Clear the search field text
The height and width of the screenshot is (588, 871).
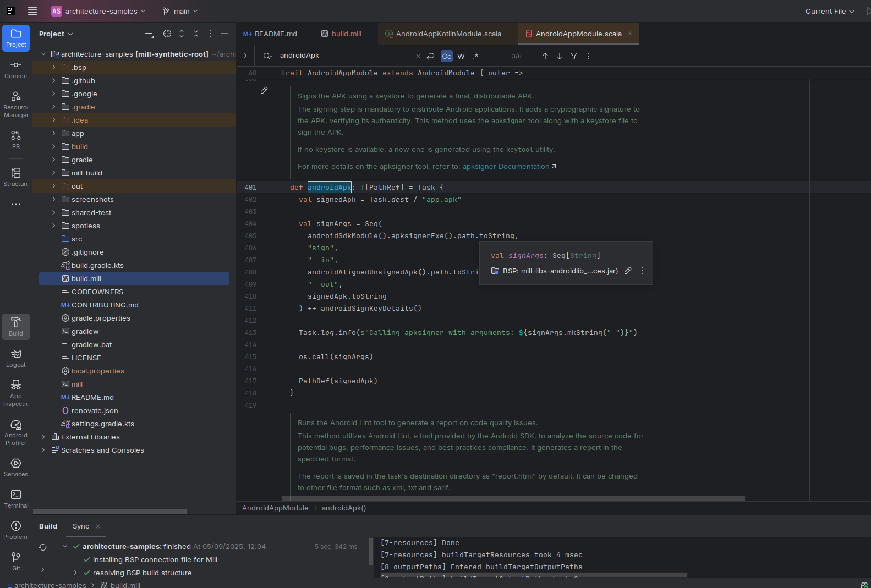[418, 56]
